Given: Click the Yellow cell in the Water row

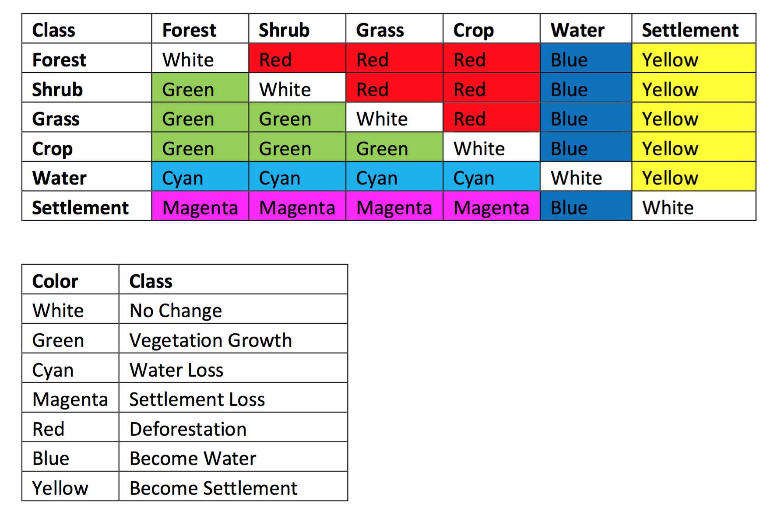Looking at the screenshot, I should [694, 176].
